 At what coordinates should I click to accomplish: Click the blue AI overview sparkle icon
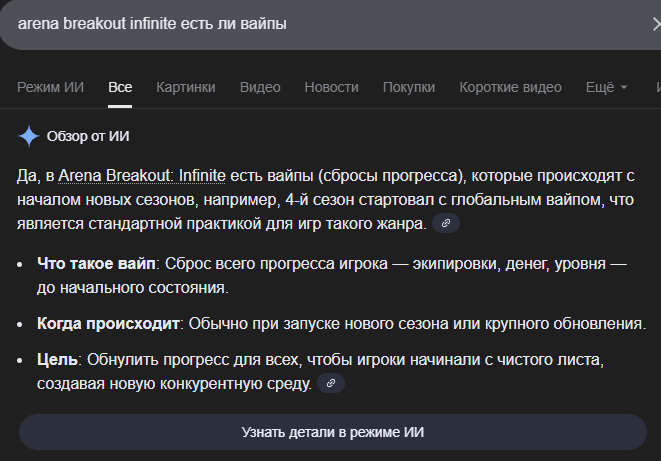point(29,137)
